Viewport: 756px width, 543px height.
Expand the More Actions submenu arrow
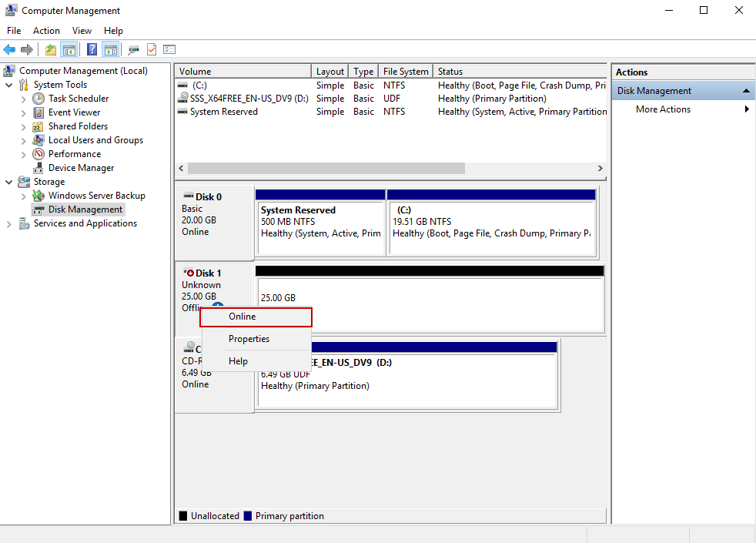(x=746, y=109)
